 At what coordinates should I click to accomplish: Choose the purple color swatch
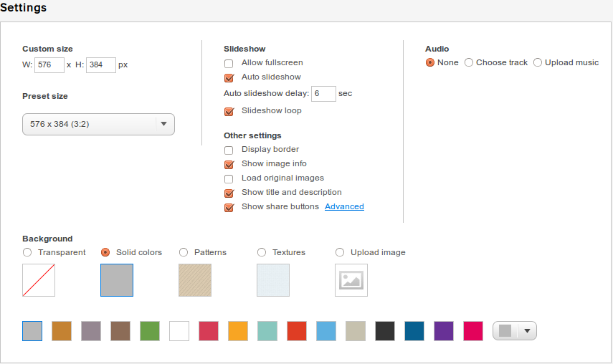444,331
